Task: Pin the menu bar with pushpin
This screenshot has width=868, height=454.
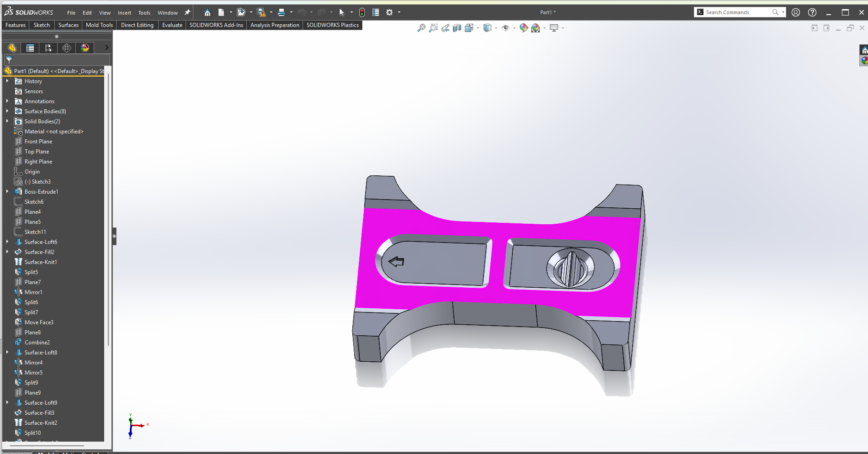Action: 187,12
